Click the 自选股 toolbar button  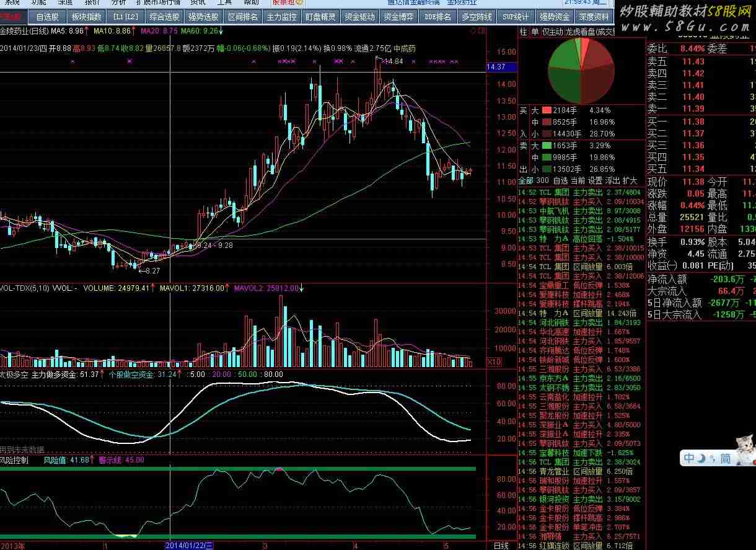(x=48, y=17)
